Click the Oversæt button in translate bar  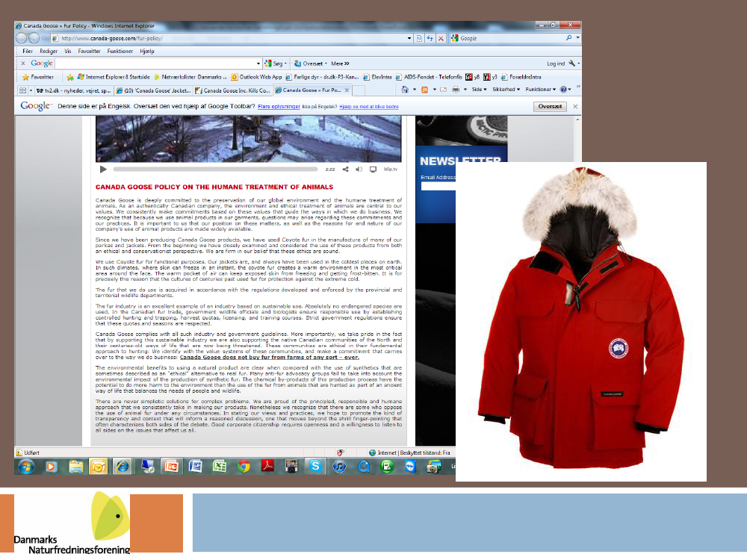tap(550, 107)
